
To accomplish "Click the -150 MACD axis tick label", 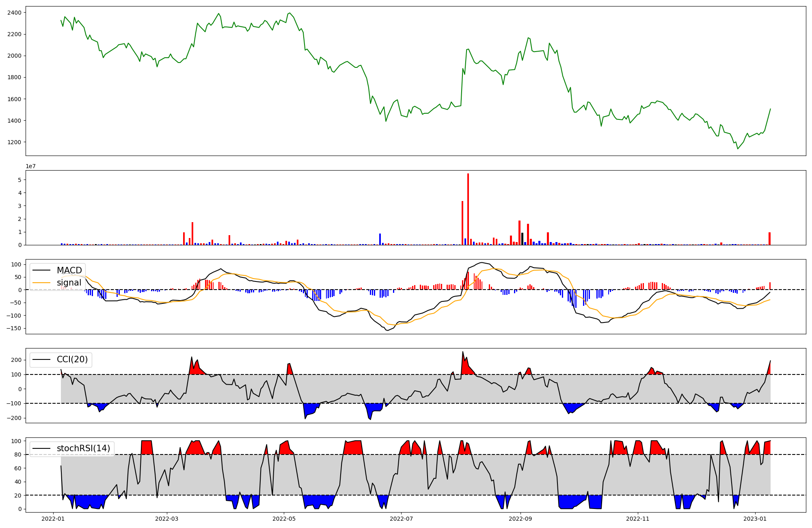I will pos(14,328).
